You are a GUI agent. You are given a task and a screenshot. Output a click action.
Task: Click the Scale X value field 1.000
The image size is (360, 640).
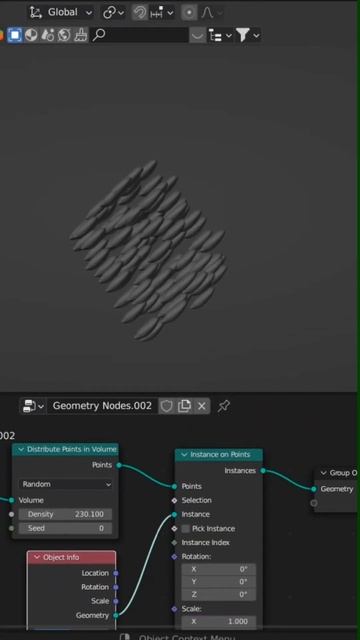click(x=219, y=622)
